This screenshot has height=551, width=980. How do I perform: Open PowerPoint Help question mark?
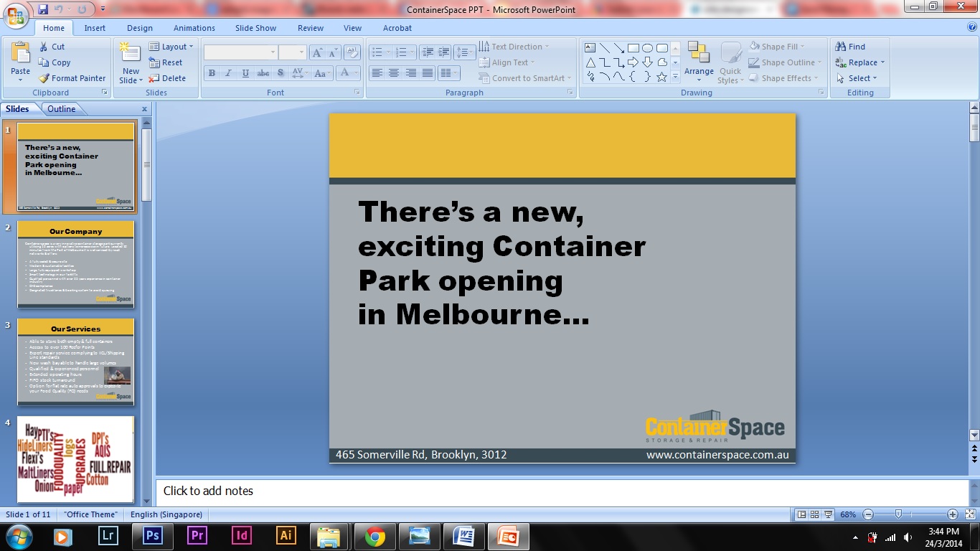pos(972,27)
